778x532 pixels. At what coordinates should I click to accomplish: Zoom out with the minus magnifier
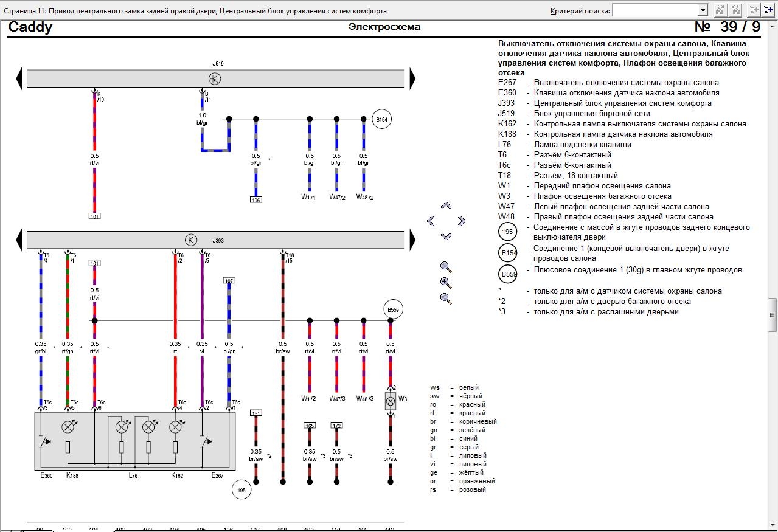point(446,299)
